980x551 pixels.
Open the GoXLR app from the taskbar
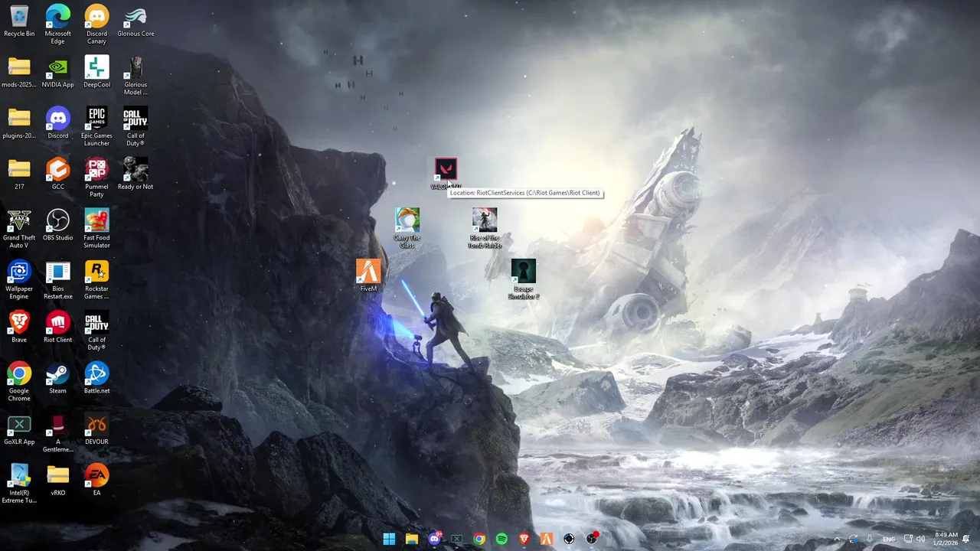[x=457, y=539]
